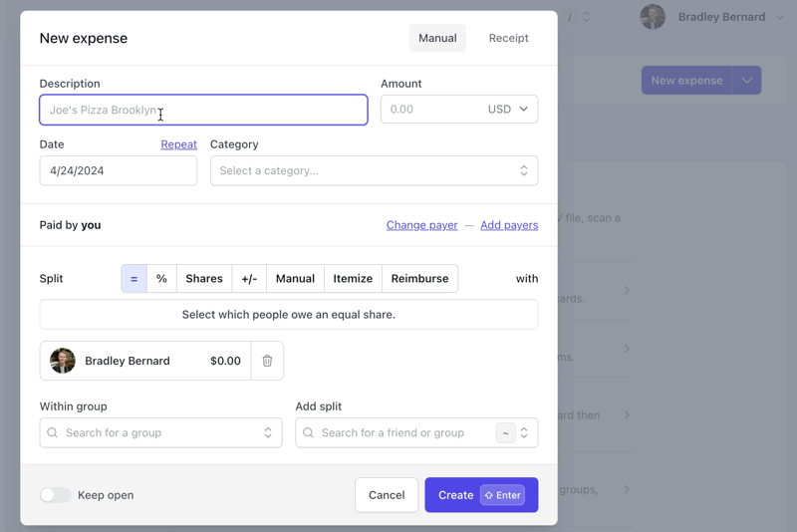Choose the percent (%) split mode
The image size is (797, 532).
(x=161, y=279)
